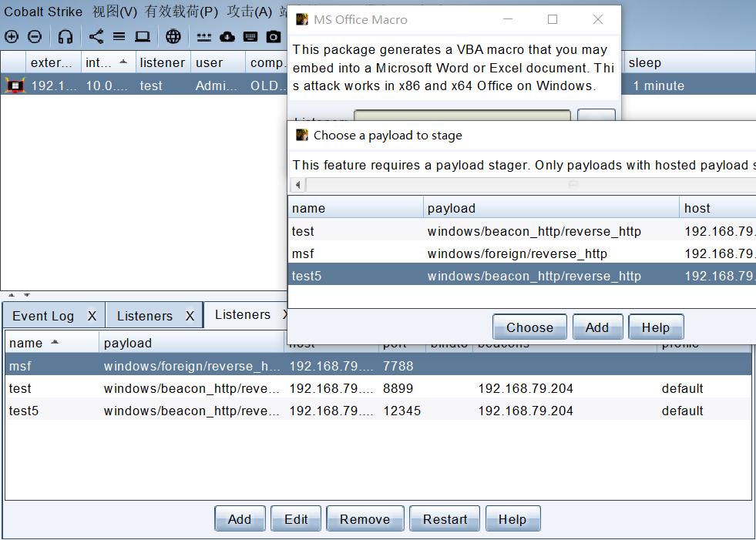Open keystrokes keyboard icon

click(250, 37)
